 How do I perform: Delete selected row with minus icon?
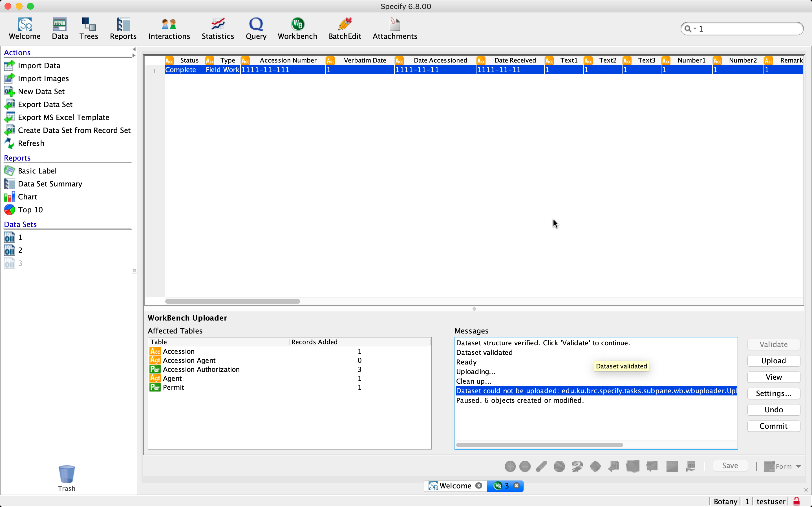524,466
